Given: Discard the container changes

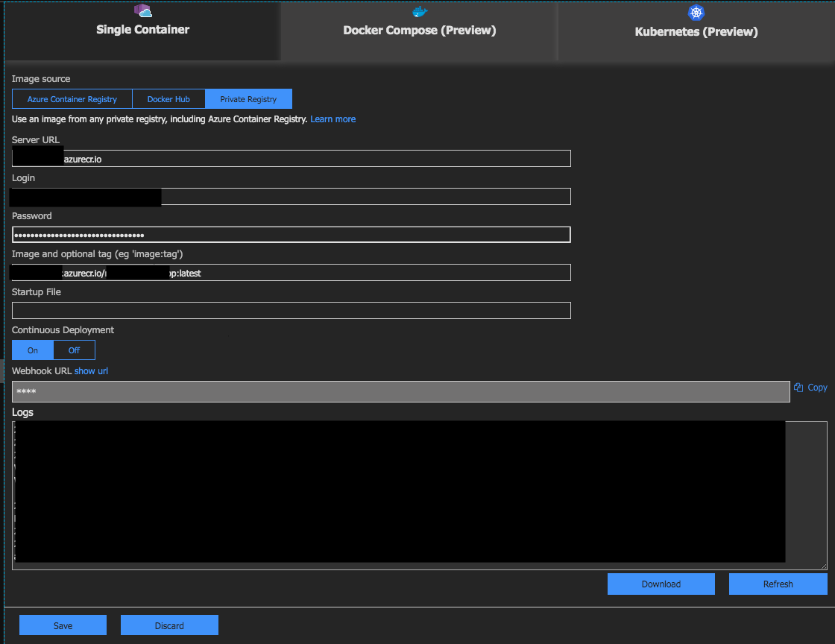Looking at the screenshot, I should coord(169,625).
